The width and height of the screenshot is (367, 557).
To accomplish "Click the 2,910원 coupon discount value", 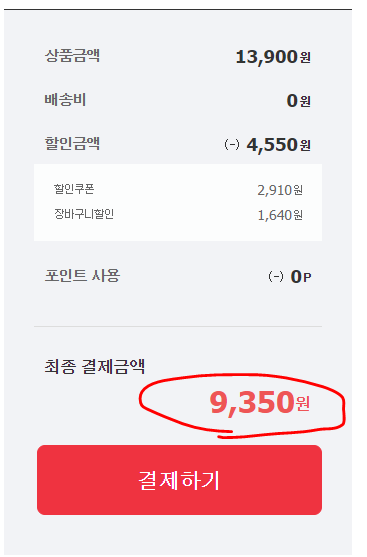I will [x=280, y=190].
